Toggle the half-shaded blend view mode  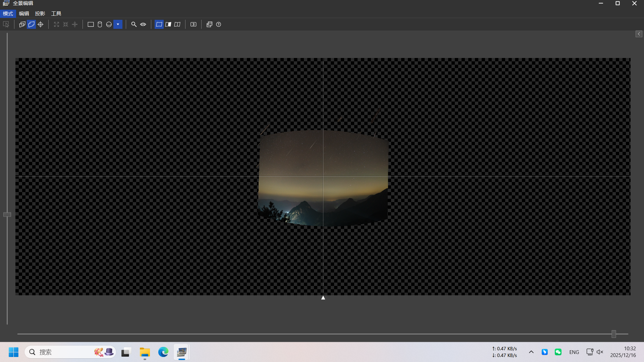coord(168,24)
